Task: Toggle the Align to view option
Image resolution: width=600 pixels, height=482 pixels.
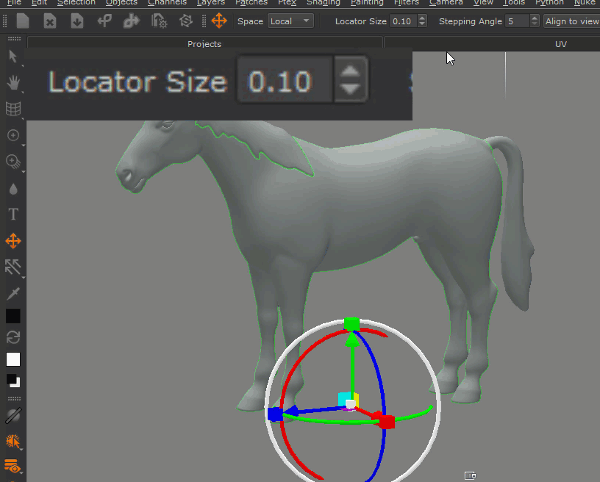Action: click(x=571, y=21)
